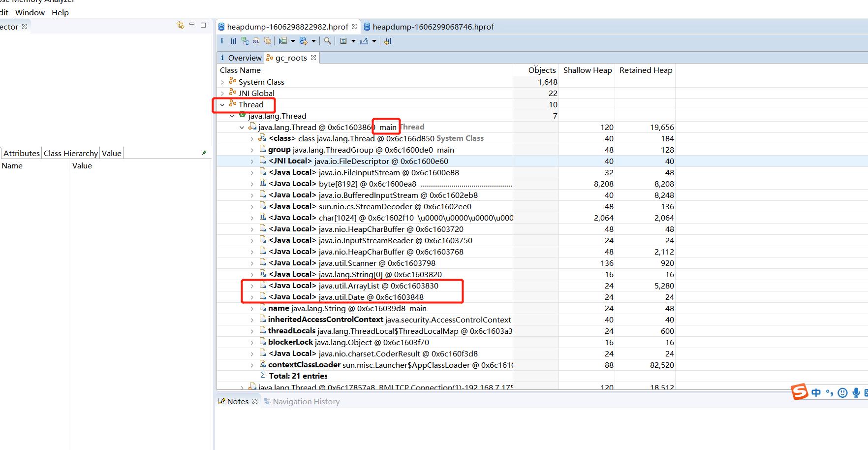This screenshot has height=450, width=868.
Task: Close the heapdump-1606298822982.hprof tab
Action: [354, 27]
